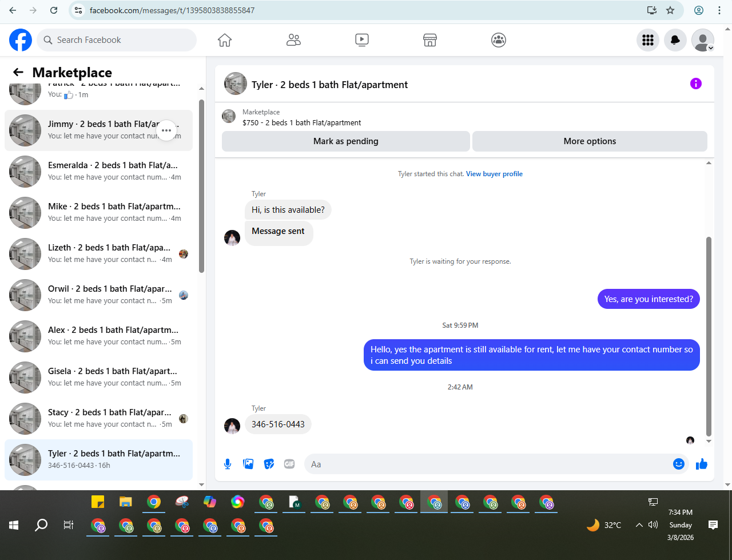The width and height of the screenshot is (732, 560).
Task: Attach a photo with the image icon
Action: coord(248,464)
